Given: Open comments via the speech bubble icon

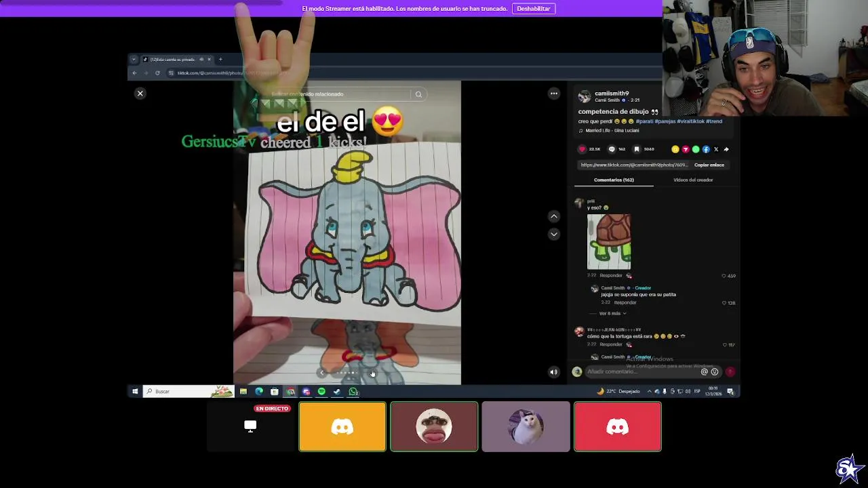Looking at the screenshot, I should [x=612, y=149].
